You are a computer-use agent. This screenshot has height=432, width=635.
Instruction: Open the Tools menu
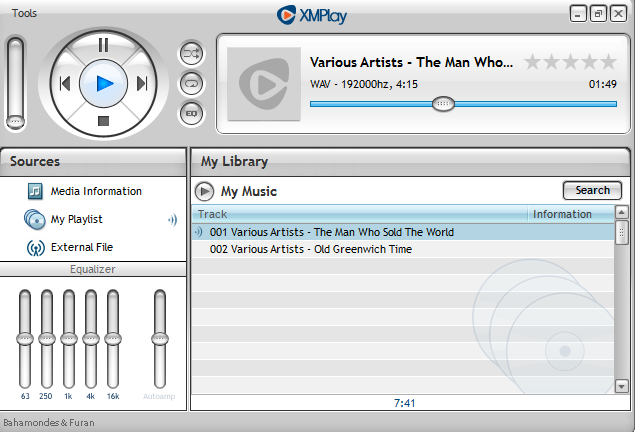pos(24,13)
